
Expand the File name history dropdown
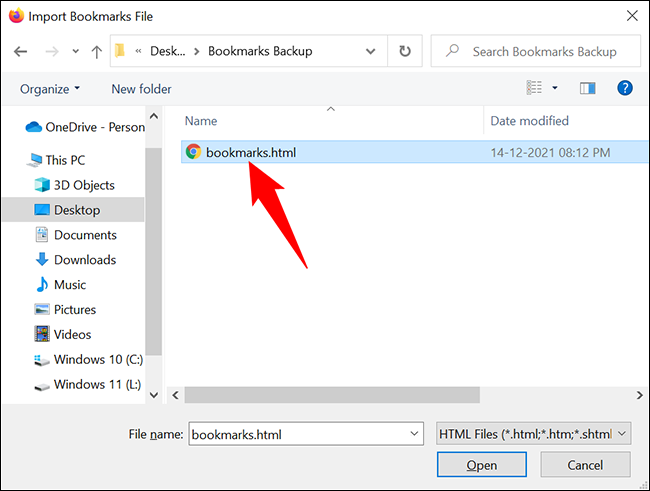415,433
